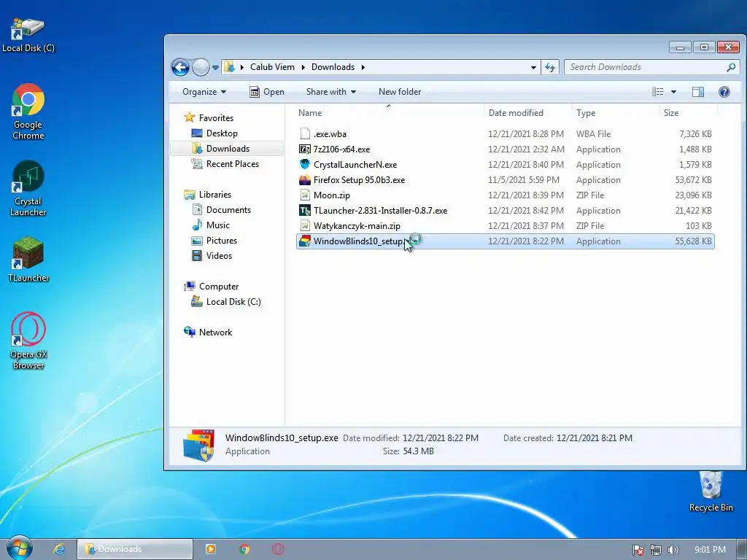Open Opera GX from the taskbar
Screen dimensions: 747x560
coord(278,549)
